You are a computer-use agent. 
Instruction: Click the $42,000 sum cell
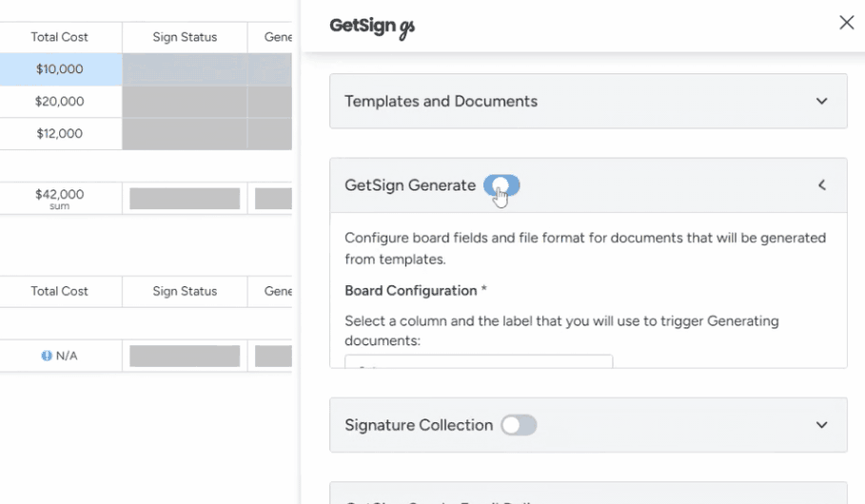(60, 198)
